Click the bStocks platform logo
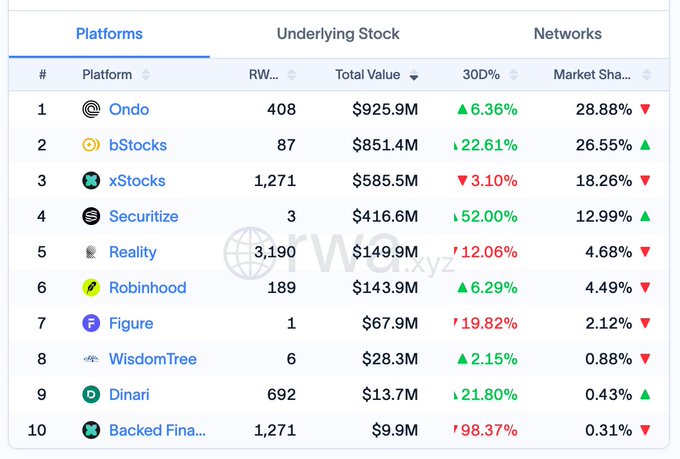680x459 pixels. tap(91, 145)
